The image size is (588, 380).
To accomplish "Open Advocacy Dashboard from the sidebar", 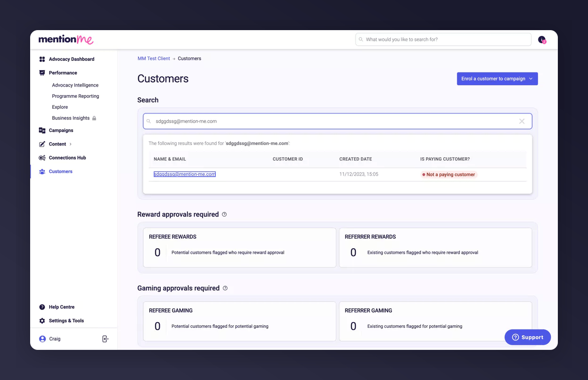I will coord(72,59).
